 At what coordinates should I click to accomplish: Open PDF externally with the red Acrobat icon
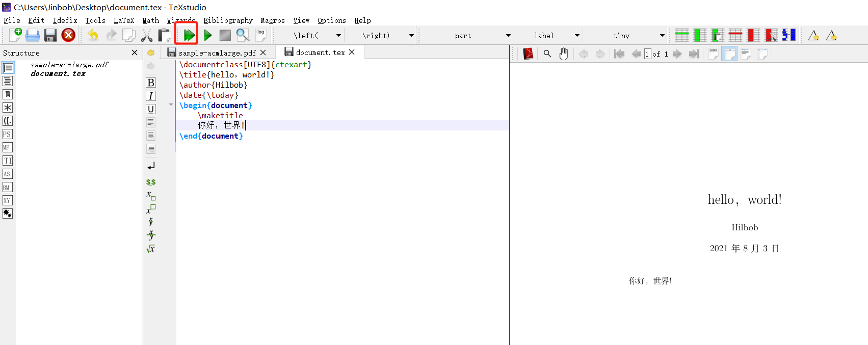click(x=528, y=54)
